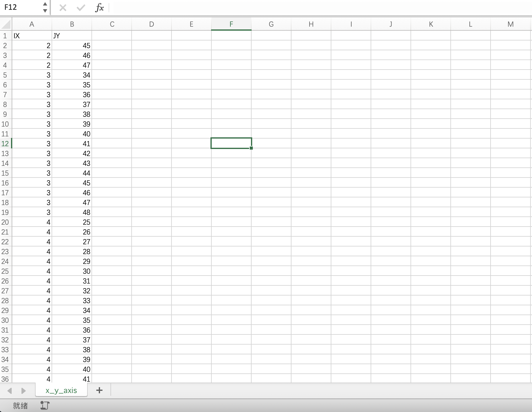Click cell B1 containing JY
The width and height of the screenshot is (532, 412).
(72, 36)
